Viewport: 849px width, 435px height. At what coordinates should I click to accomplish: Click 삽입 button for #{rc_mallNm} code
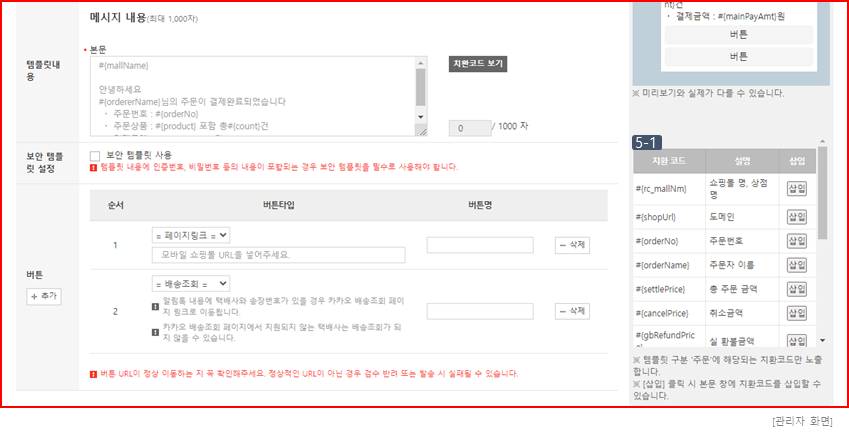[796, 189]
